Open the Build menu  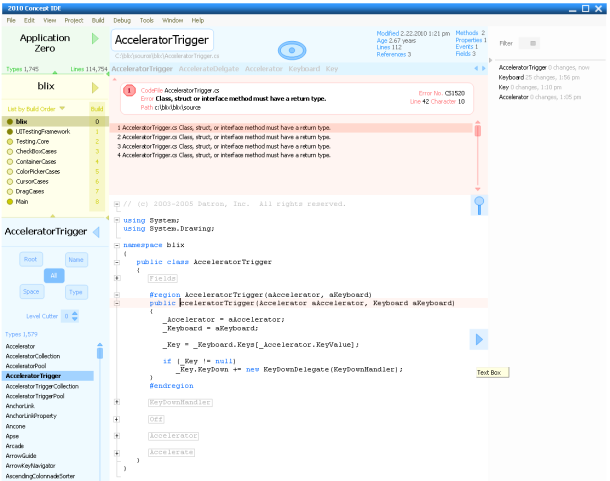tap(98, 20)
